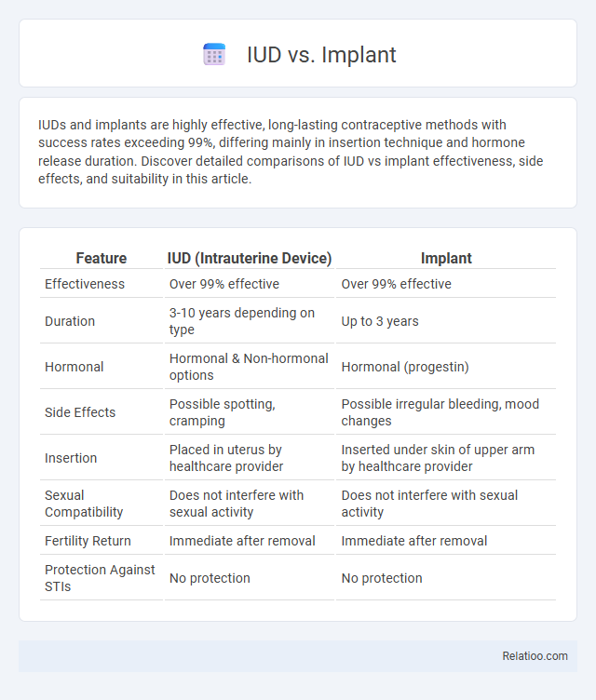This screenshot has width=596, height=700.
Task: Click the Sexual Compatibility row label
Action: 84,504
